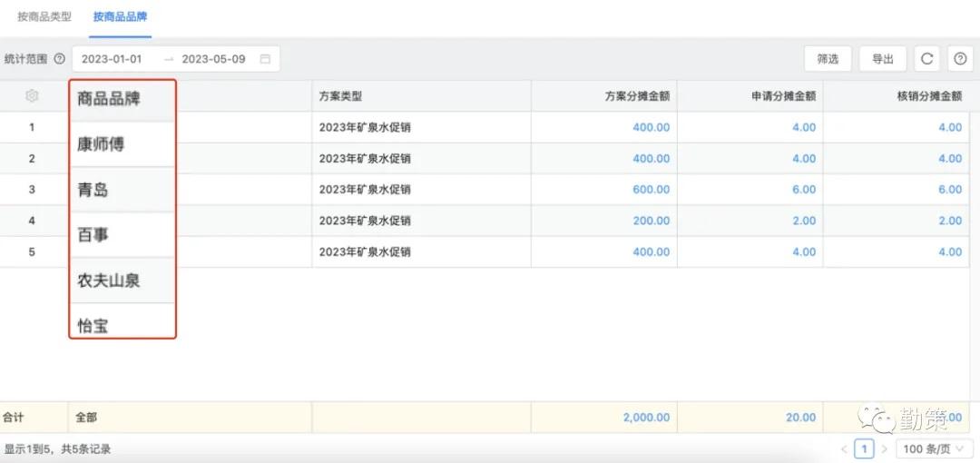Open 申请分摊金额 2.00 in row 4
This screenshot has height=463, width=980.
(x=804, y=221)
